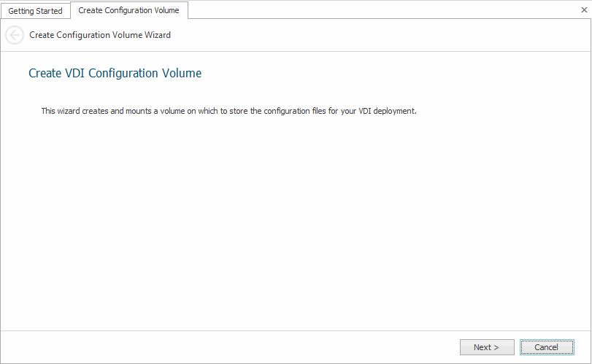Viewport: 592px width, 364px height.
Task: Switch to the Getting Started tab
Action: pyautogui.click(x=35, y=11)
